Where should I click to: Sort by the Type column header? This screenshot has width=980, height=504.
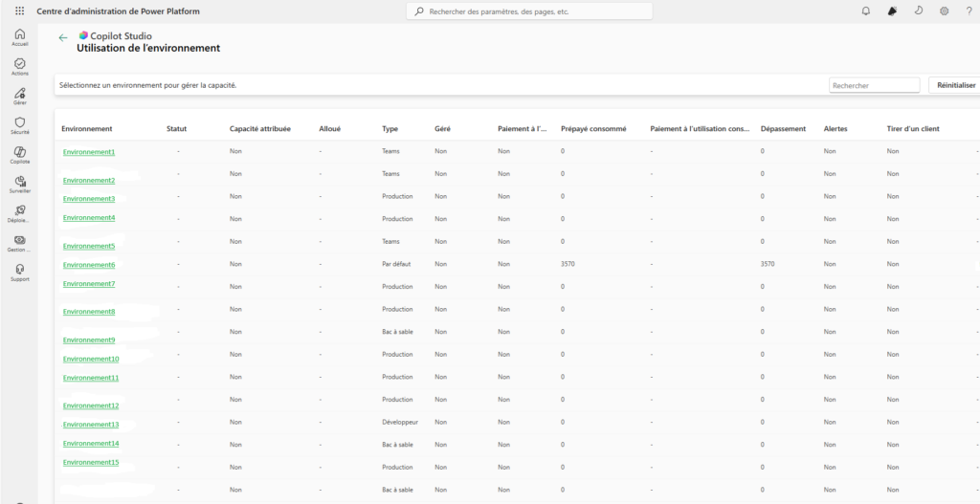click(x=390, y=129)
